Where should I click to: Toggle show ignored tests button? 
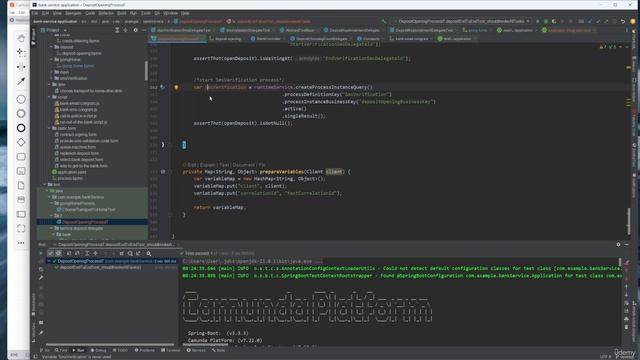point(58,253)
